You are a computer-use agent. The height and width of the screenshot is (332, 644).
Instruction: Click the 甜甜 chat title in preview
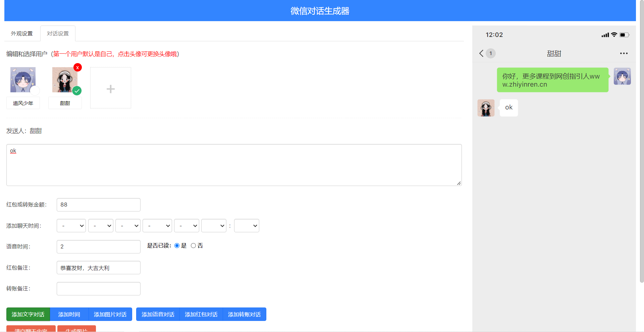coord(554,54)
